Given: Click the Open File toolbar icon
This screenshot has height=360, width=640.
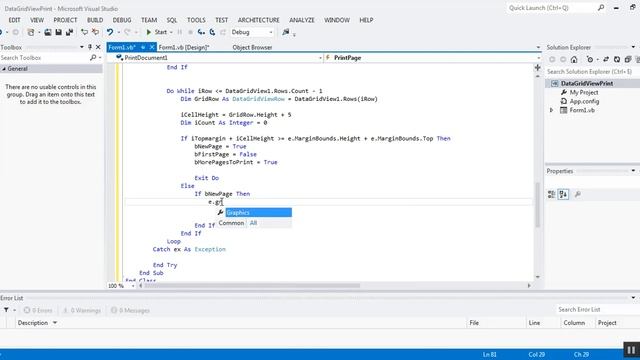Looking at the screenshot, I should [x=48, y=32].
